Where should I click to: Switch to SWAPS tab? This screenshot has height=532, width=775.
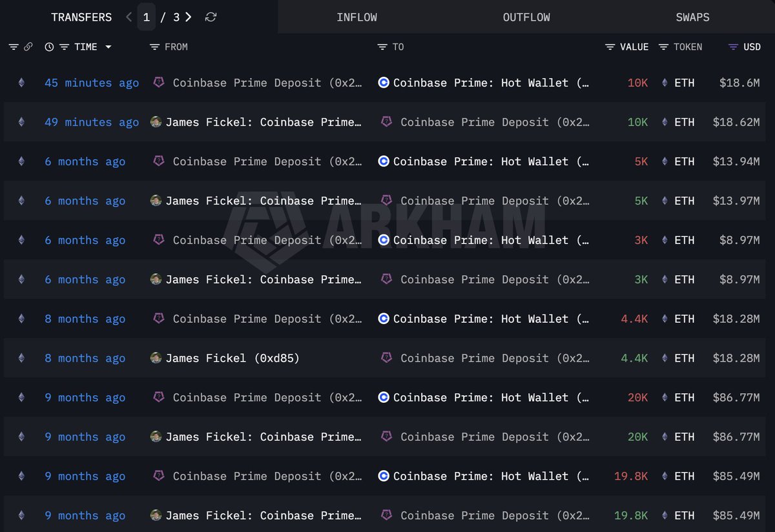point(692,17)
